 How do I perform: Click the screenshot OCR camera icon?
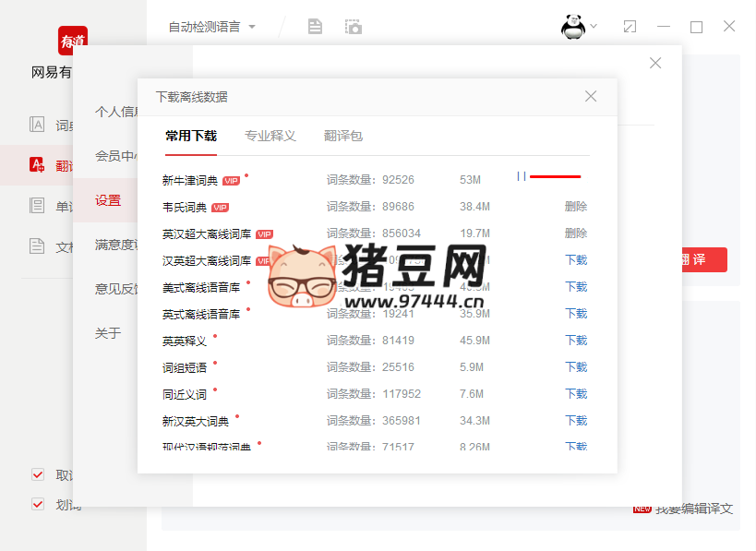point(352,27)
